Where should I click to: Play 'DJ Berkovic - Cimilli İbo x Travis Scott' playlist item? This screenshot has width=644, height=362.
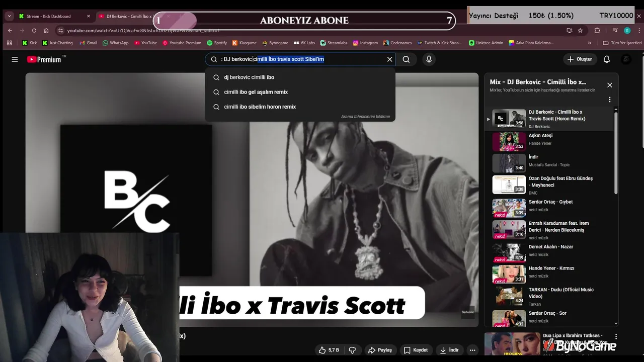click(x=548, y=119)
